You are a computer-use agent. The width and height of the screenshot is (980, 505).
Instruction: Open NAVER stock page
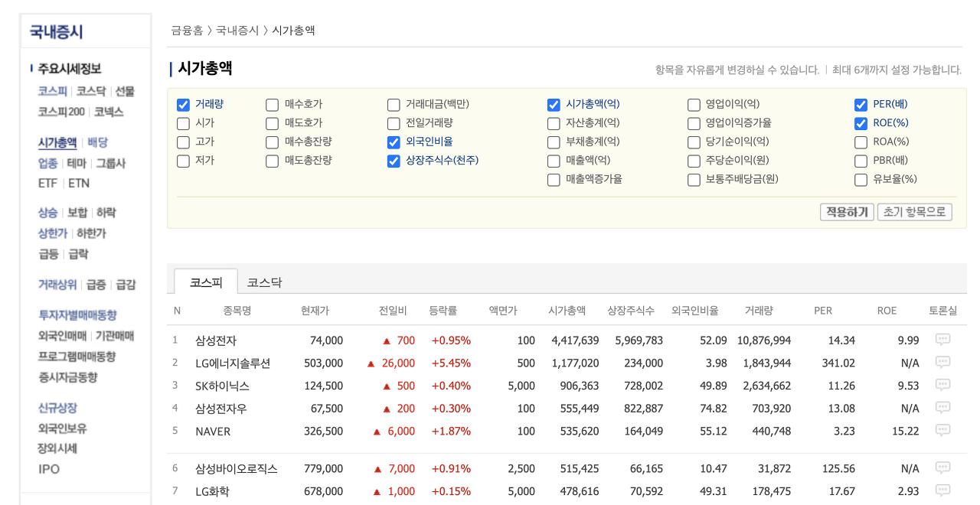click(x=213, y=432)
